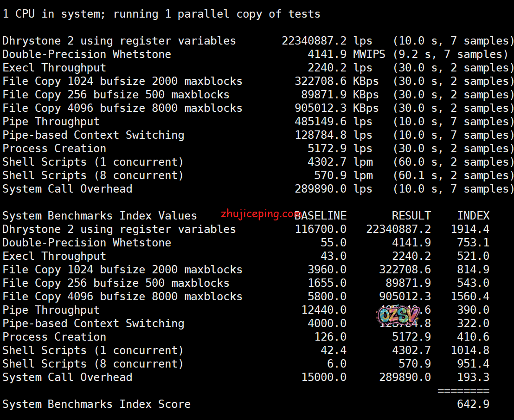The image size is (514, 420).
Task: Click the colorful OZSV watermark logo
Action: click(x=397, y=316)
